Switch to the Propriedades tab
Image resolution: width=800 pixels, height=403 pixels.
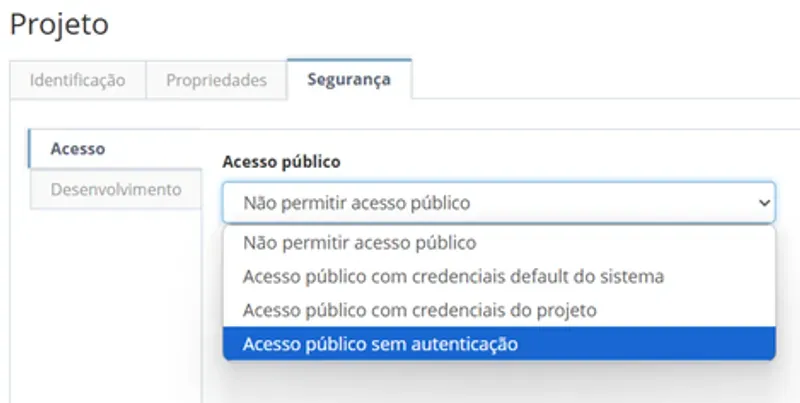[x=216, y=80]
